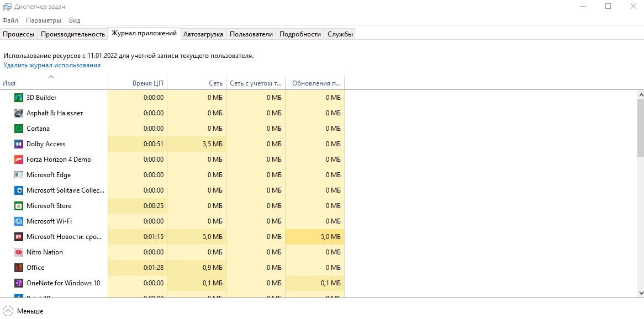Switch to the Производительность tab

point(73,34)
